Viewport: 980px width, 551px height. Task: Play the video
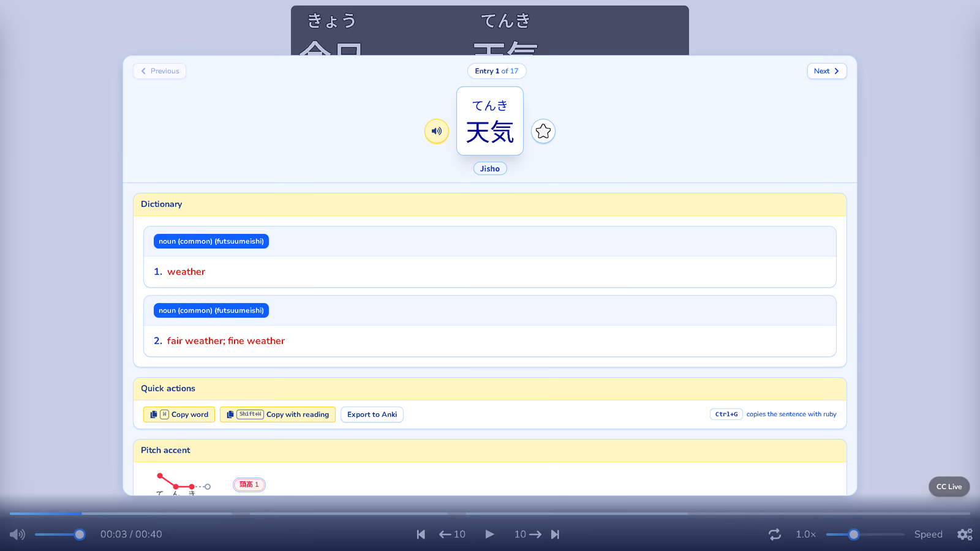(x=489, y=534)
